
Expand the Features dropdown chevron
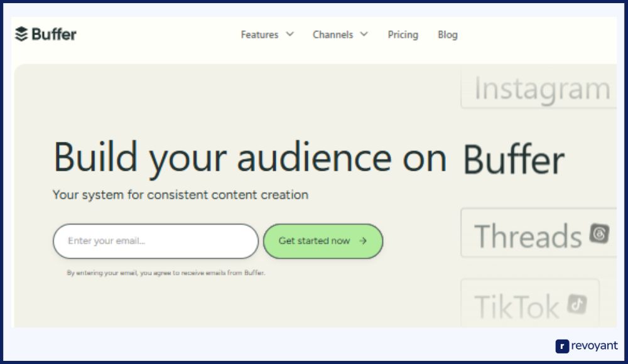pyautogui.click(x=290, y=35)
